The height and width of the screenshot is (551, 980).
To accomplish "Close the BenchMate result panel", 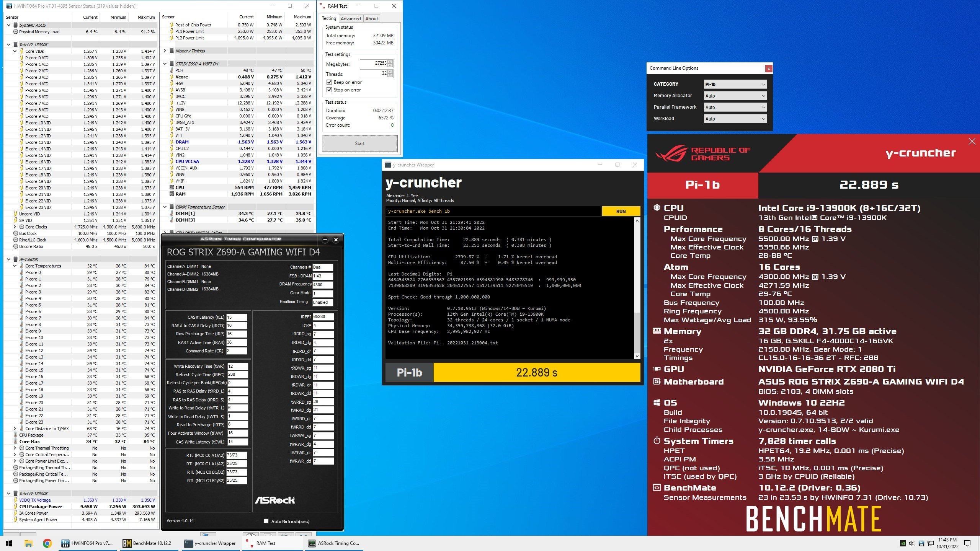I will (x=972, y=142).
